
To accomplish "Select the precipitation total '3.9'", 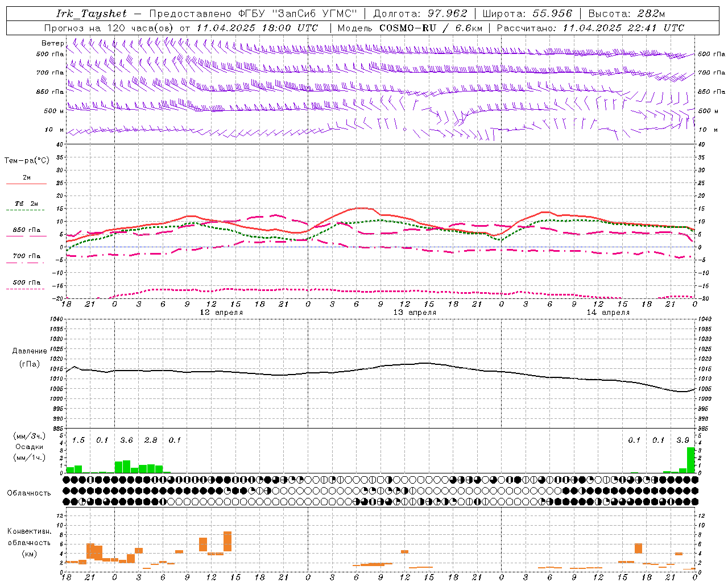I will 682,440.
